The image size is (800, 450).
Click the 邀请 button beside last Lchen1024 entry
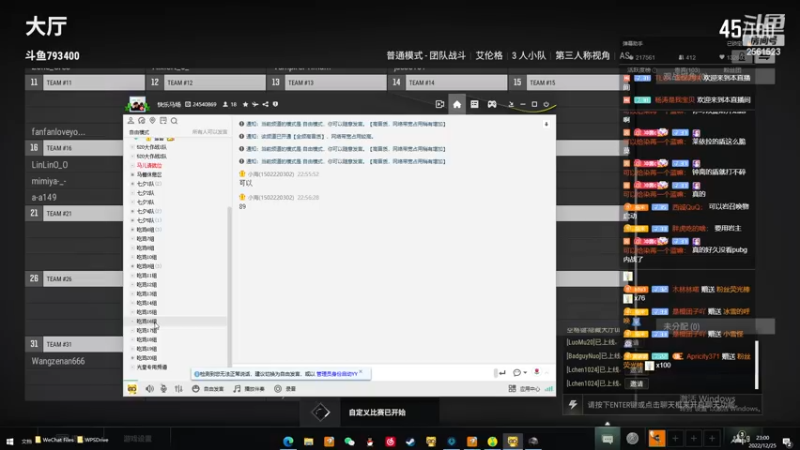[x=636, y=384]
